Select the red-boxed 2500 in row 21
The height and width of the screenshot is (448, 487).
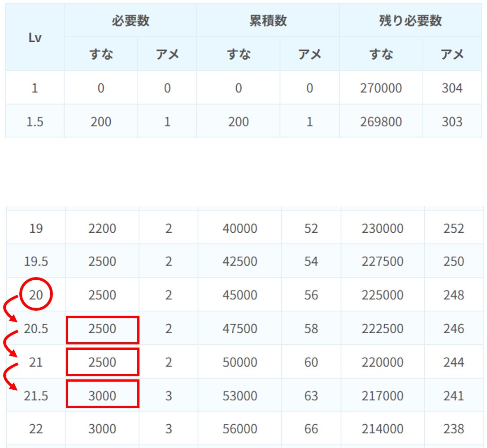click(102, 362)
